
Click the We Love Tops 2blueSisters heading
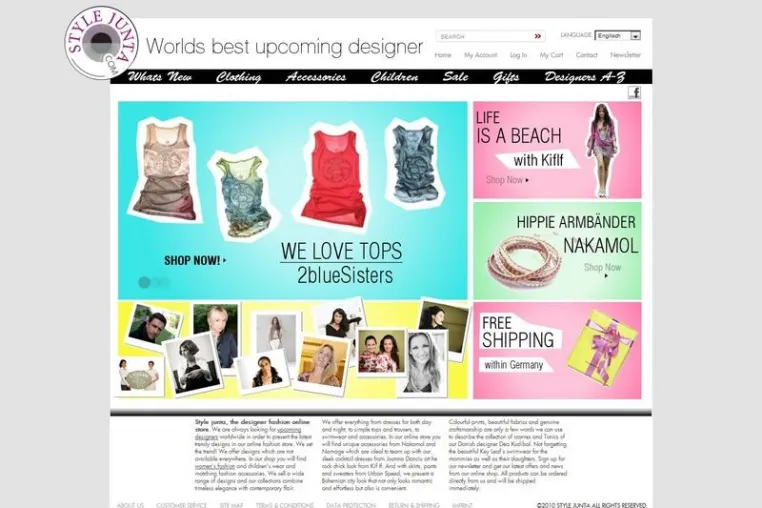point(341,263)
